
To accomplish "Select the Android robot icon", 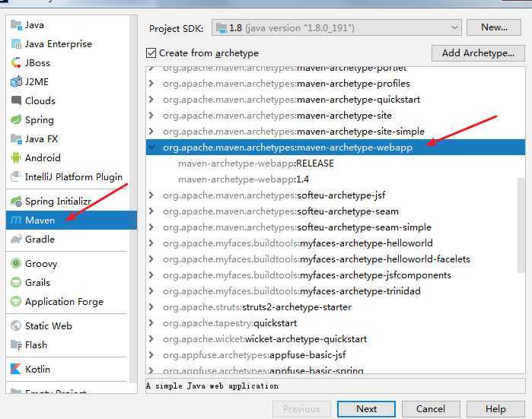I will click(x=16, y=158).
